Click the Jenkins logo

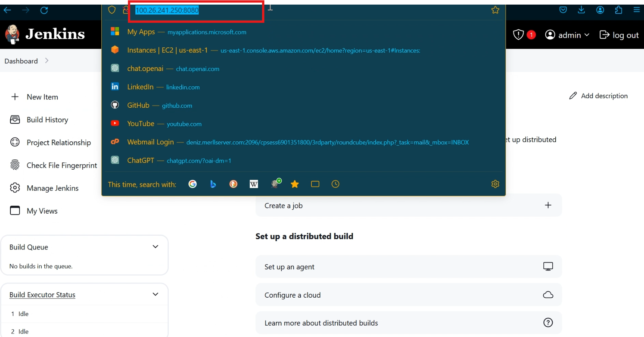(45, 34)
